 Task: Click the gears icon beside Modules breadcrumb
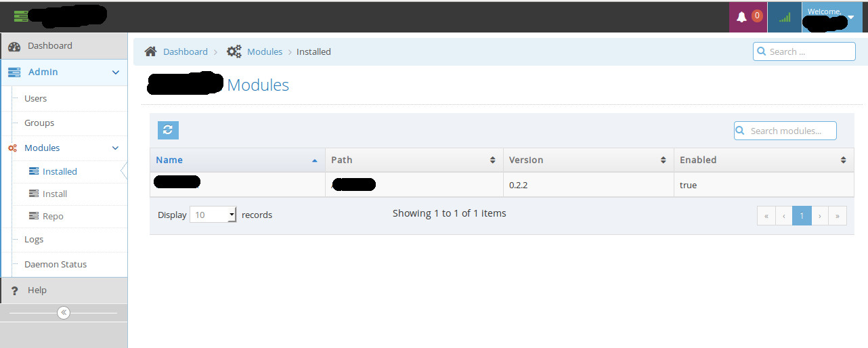(x=234, y=51)
